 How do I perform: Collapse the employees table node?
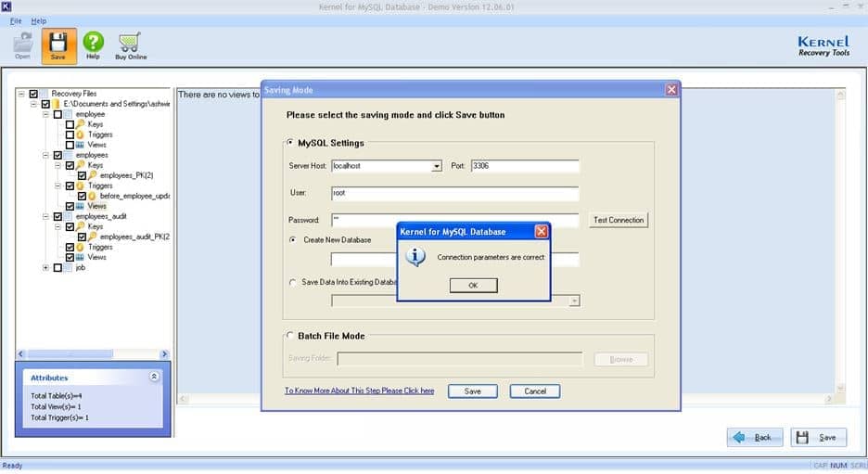point(45,155)
